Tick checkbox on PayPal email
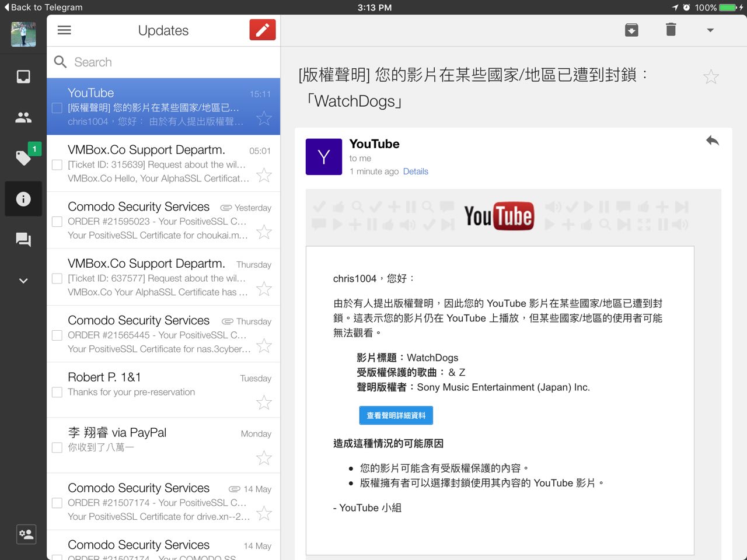 click(57, 447)
